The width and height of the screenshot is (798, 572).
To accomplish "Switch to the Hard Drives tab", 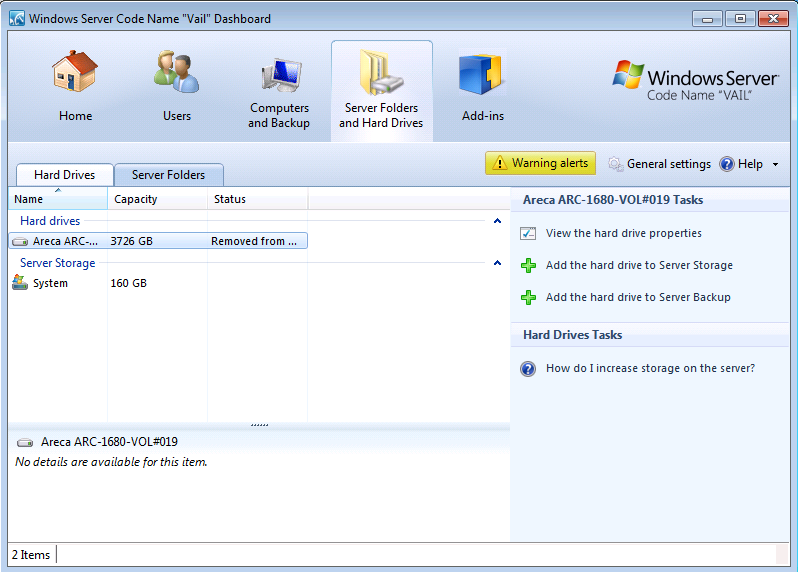I will (64, 175).
